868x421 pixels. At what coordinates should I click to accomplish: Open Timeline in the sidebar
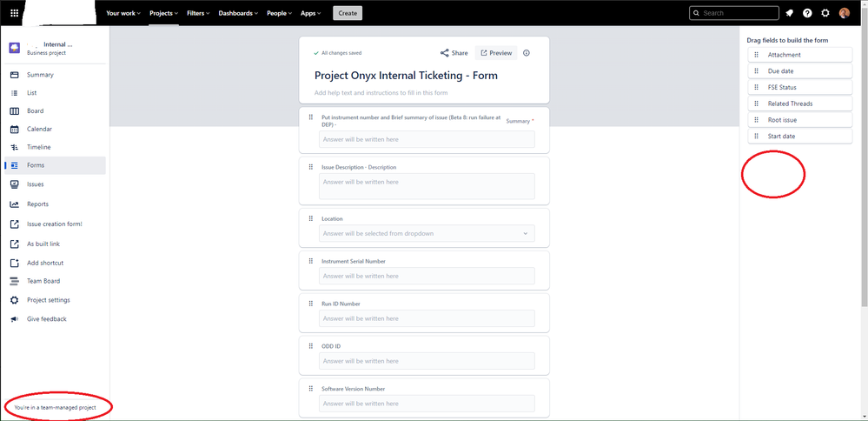pos(55,147)
